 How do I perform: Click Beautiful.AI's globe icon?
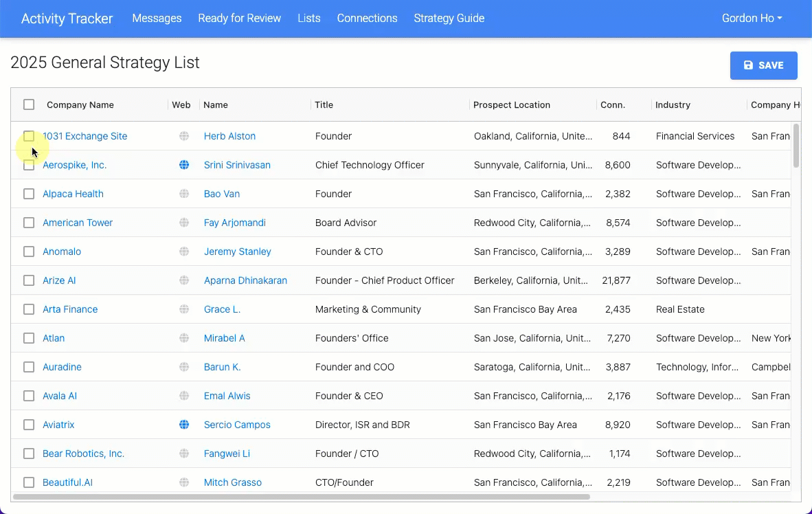(184, 482)
